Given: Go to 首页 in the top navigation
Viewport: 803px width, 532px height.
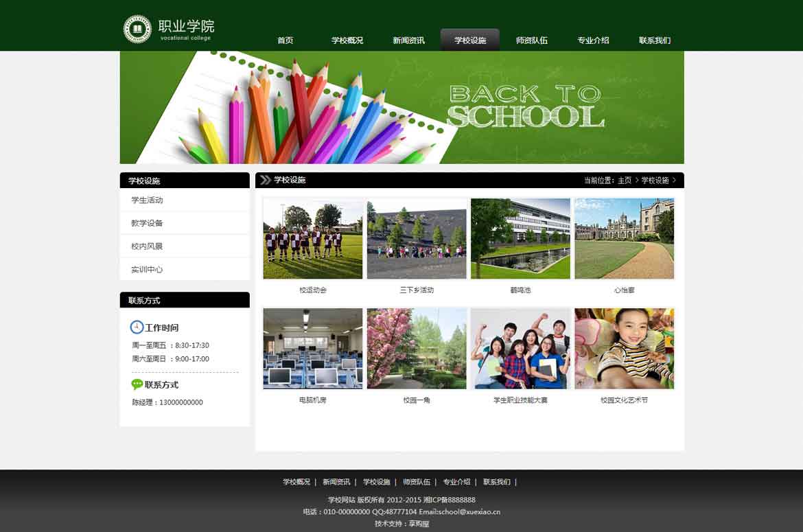Looking at the screenshot, I should pyautogui.click(x=286, y=41).
